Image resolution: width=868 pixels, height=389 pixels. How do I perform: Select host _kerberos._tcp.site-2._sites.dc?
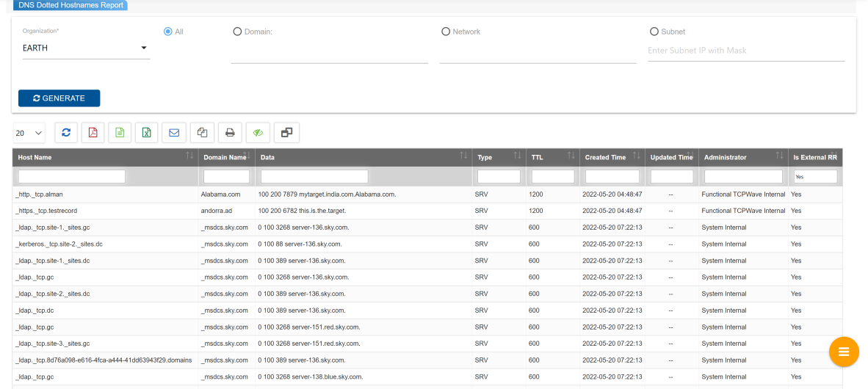[59, 244]
